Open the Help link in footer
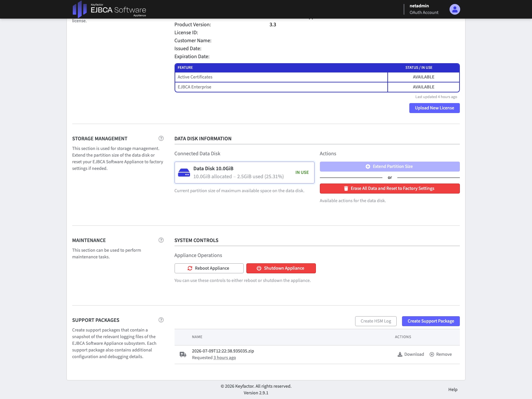The image size is (532, 399). click(453, 390)
